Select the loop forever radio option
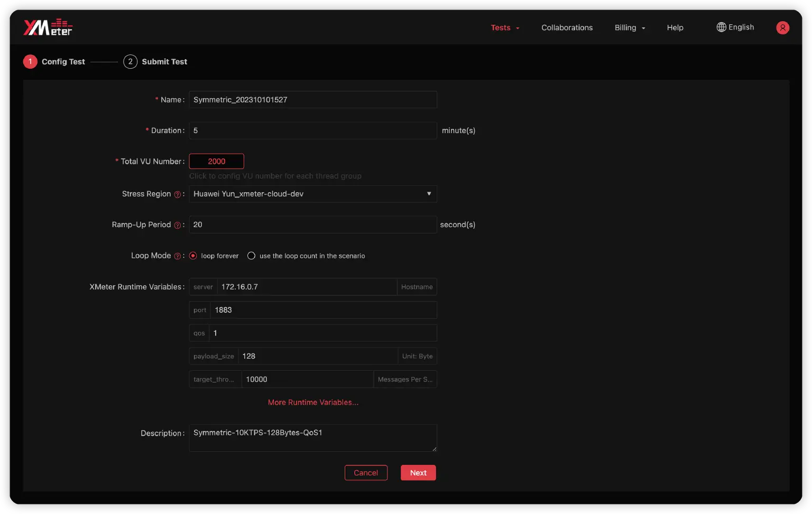 (193, 256)
